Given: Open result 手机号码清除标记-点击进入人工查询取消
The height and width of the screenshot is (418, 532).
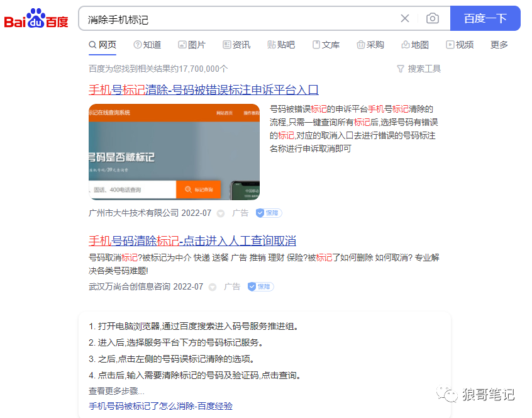Looking at the screenshot, I should [x=192, y=240].
